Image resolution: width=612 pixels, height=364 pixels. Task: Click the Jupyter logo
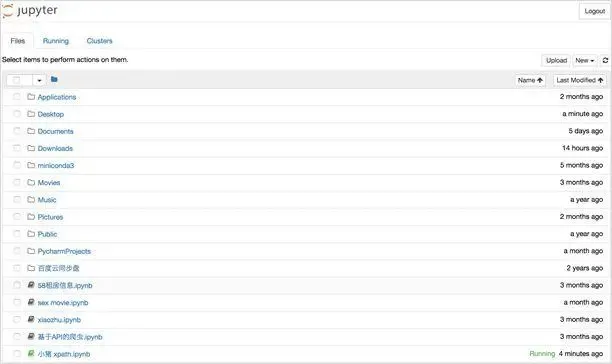(30, 11)
